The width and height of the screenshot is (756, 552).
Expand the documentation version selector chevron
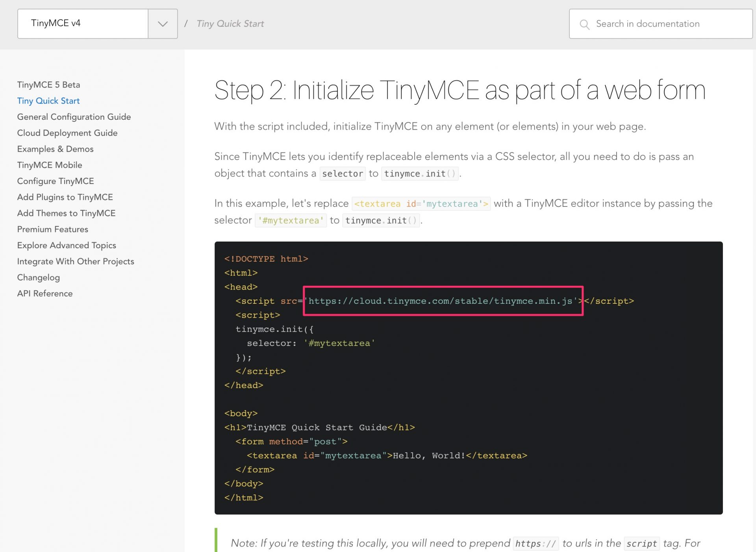(x=162, y=24)
